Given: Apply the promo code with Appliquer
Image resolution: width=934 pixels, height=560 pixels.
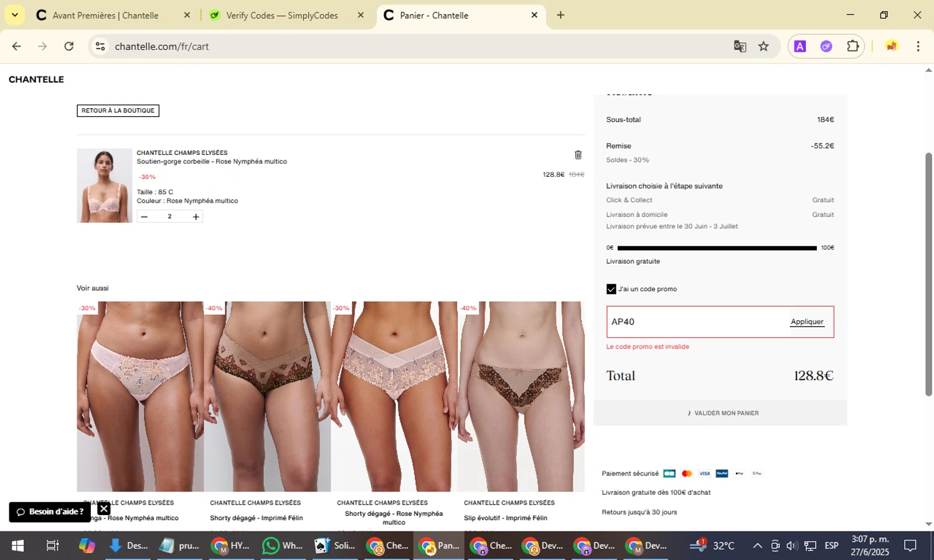Looking at the screenshot, I should tap(807, 322).
